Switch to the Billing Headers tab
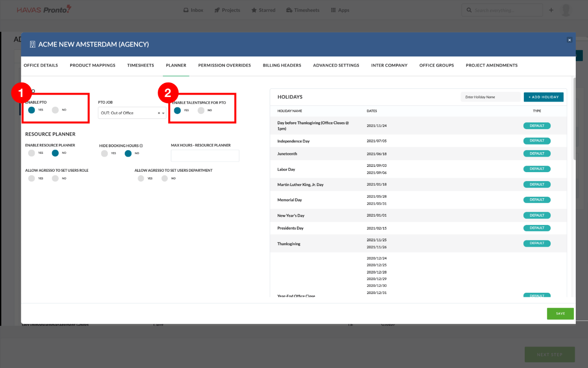588x368 pixels. [282, 65]
